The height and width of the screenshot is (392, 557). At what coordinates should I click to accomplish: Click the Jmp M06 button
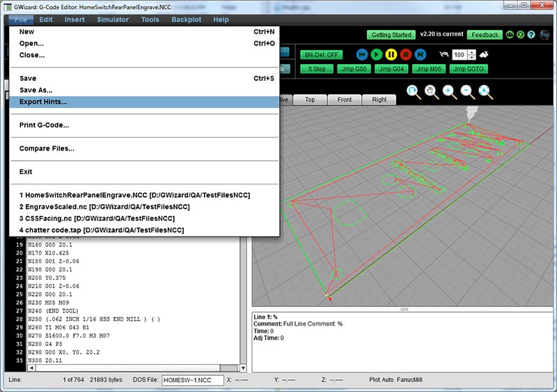pos(429,69)
